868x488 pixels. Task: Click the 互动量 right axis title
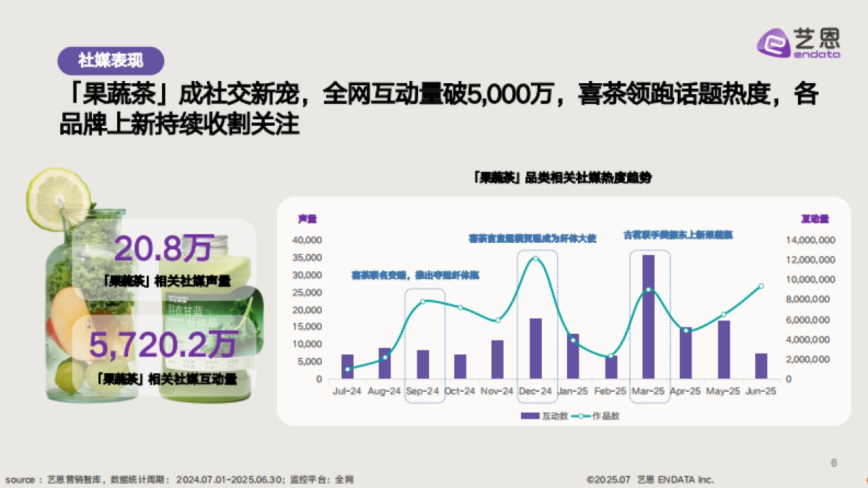(814, 218)
